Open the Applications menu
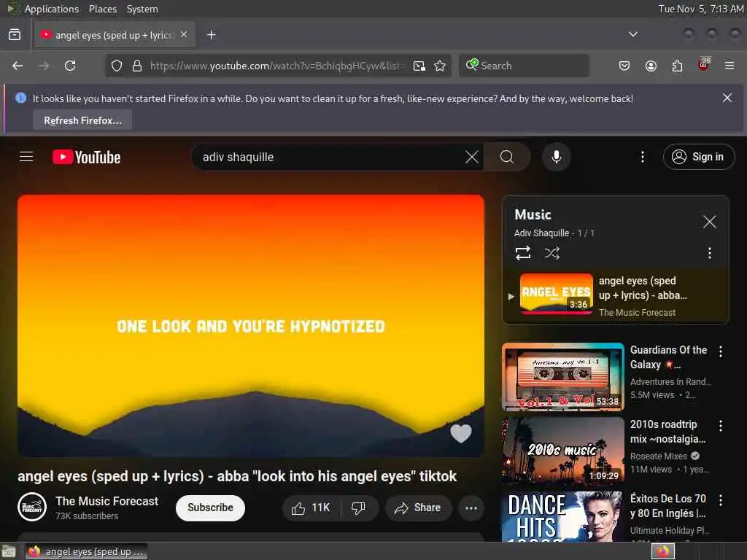The width and height of the screenshot is (747, 560). coord(52,9)
